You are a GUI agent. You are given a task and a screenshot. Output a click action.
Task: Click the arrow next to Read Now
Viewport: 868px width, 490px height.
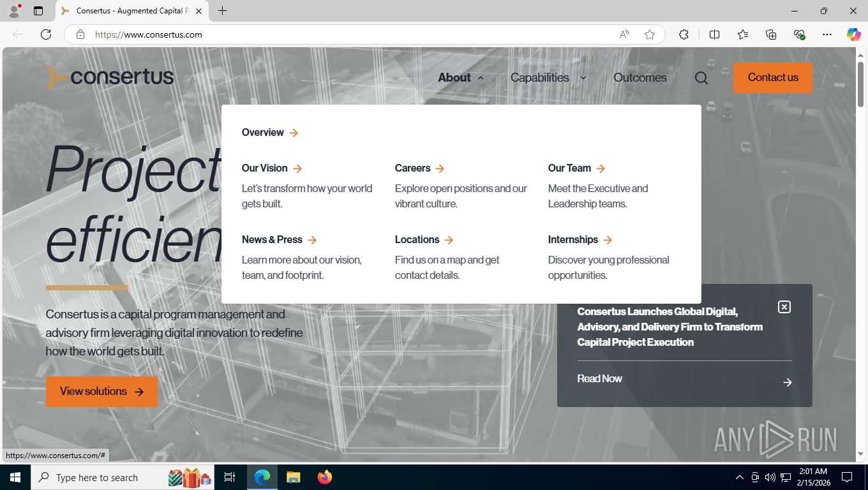pyautogui.click(x=788, y=382)
